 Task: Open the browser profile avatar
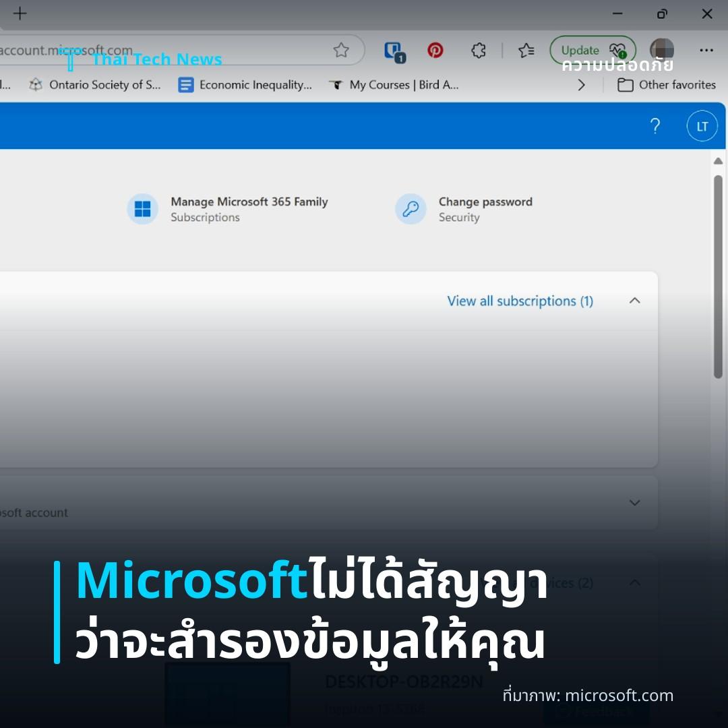[662, 50]
